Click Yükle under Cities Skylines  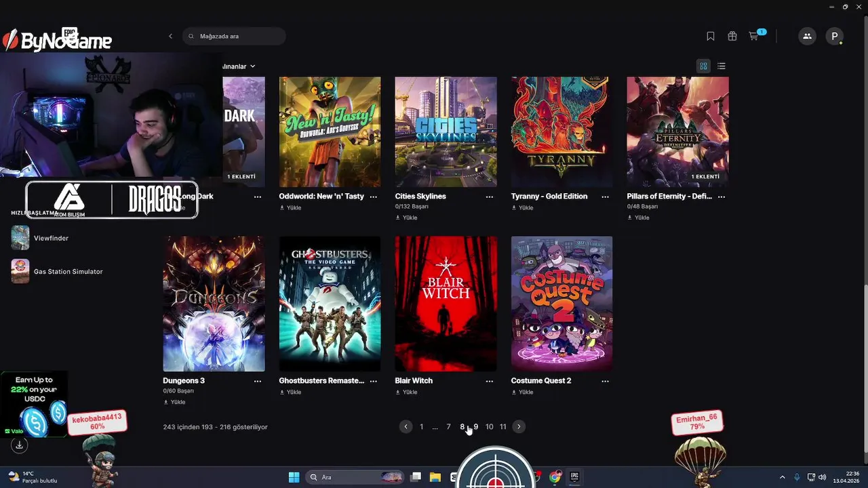click(406, 218)
